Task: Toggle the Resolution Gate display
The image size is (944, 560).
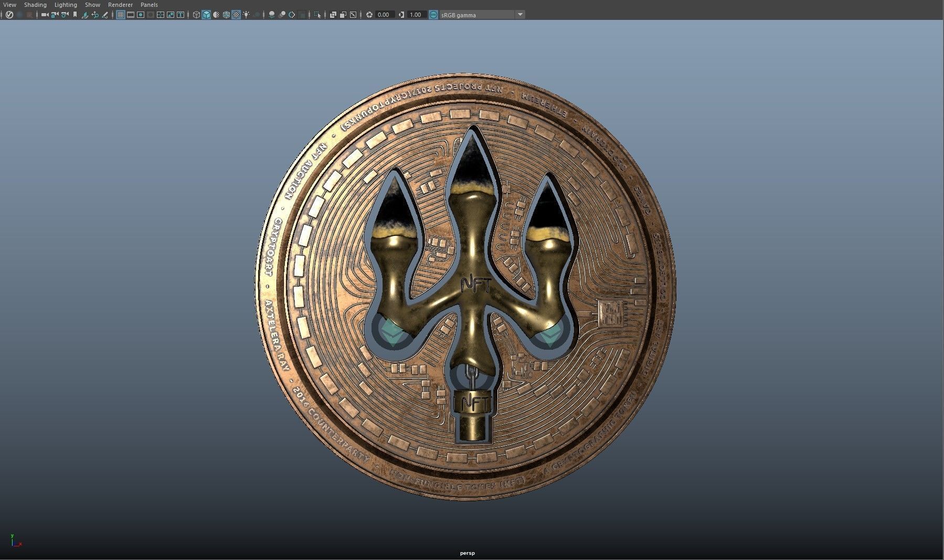Action: (x=141, y=15)
